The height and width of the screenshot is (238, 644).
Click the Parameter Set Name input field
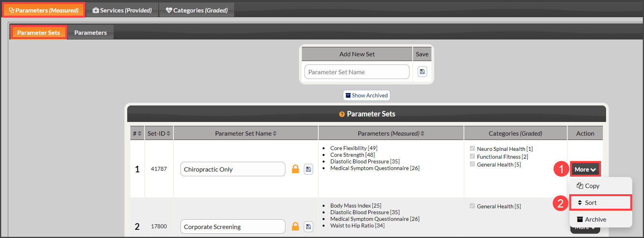tap(357, 72)
